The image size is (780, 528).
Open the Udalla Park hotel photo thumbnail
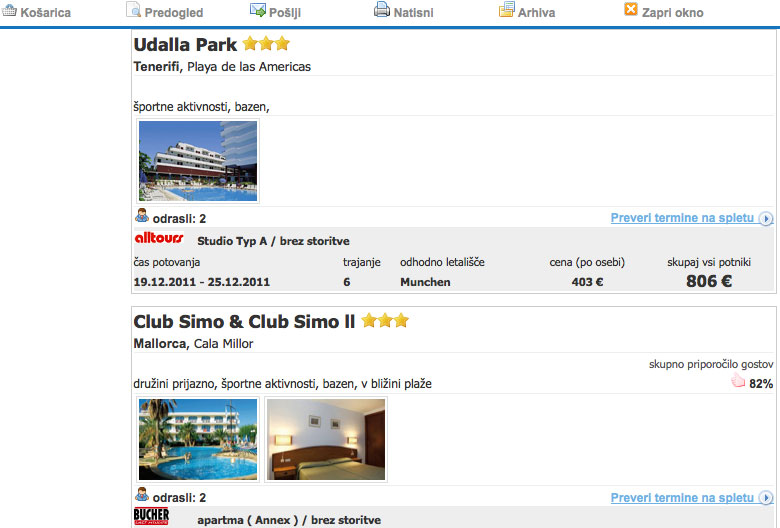point(198,161)
